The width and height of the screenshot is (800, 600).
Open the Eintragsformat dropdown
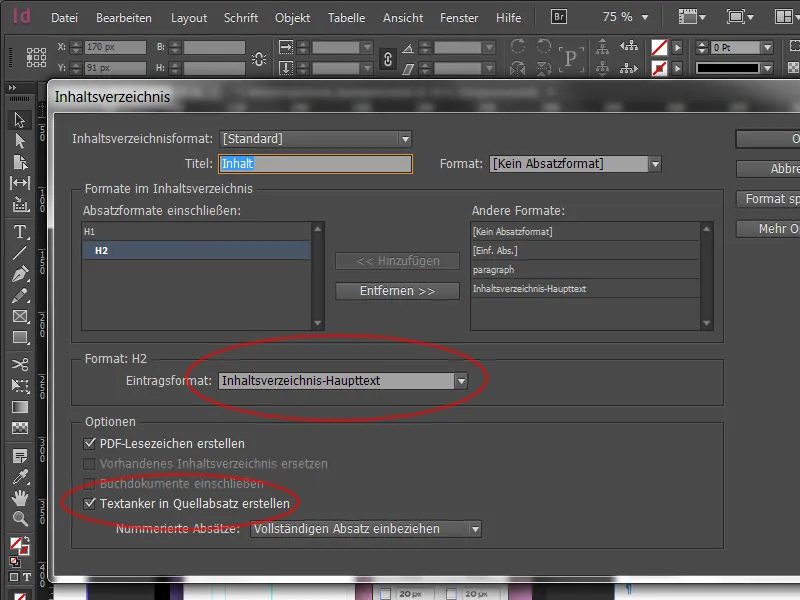(x=343, y=381)
